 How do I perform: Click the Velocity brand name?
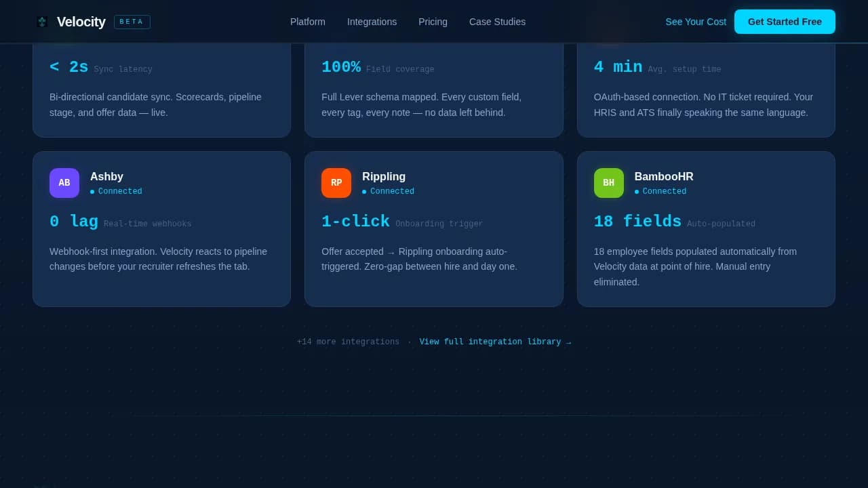(81, 22)
